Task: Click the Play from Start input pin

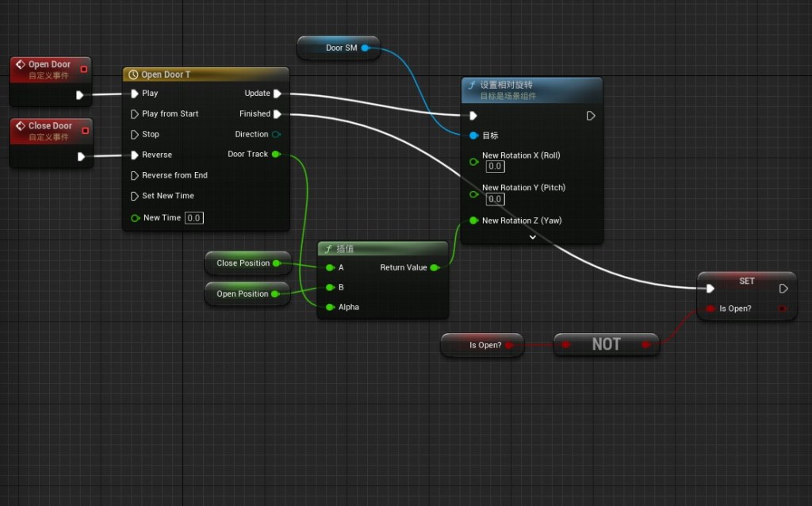Action: [x=135, y=114]
